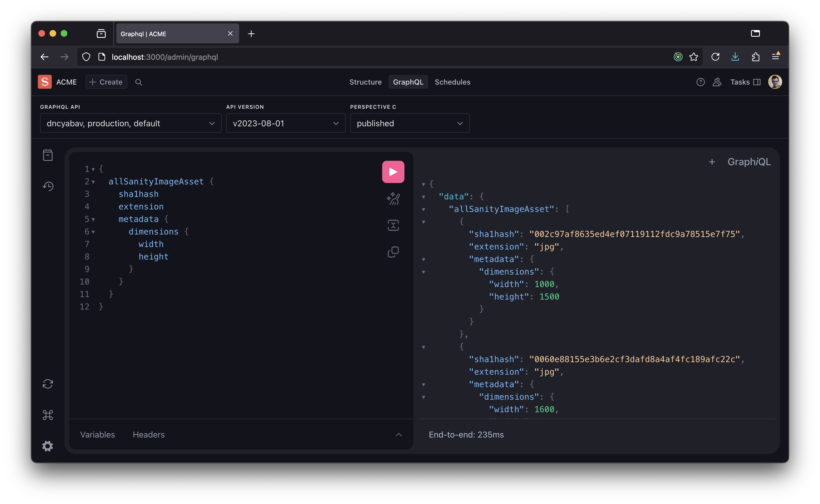Open the Headers editor tab
This screenshot has height=504, width=820.
(149, 435)
